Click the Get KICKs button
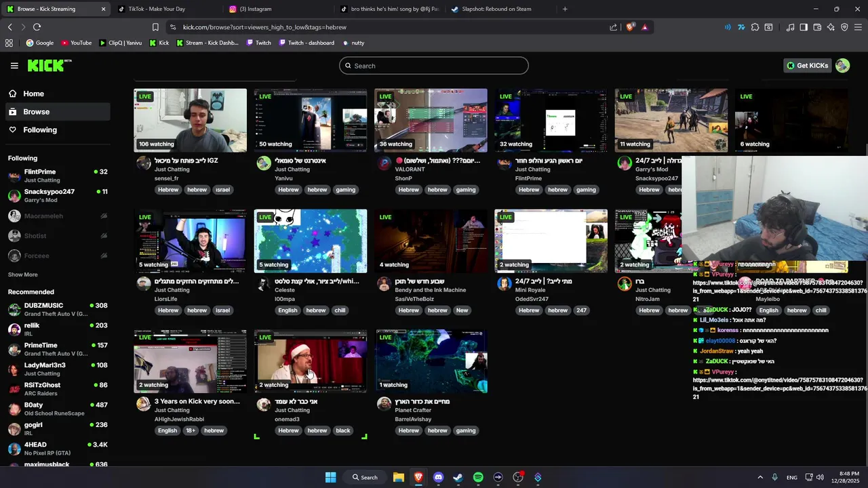The image size is (868, 488). click(x=807, y=66)
